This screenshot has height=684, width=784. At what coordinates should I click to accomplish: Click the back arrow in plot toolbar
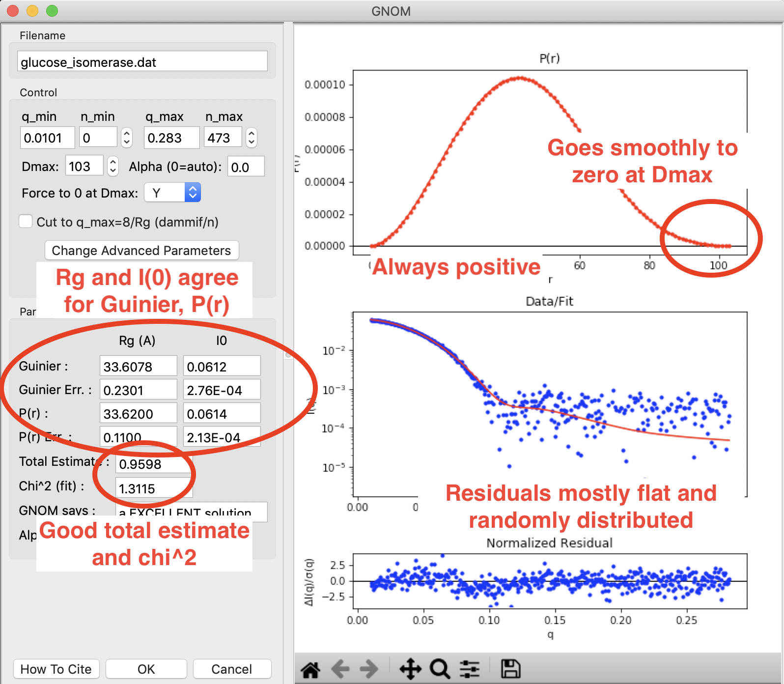[x=340, y=669]
